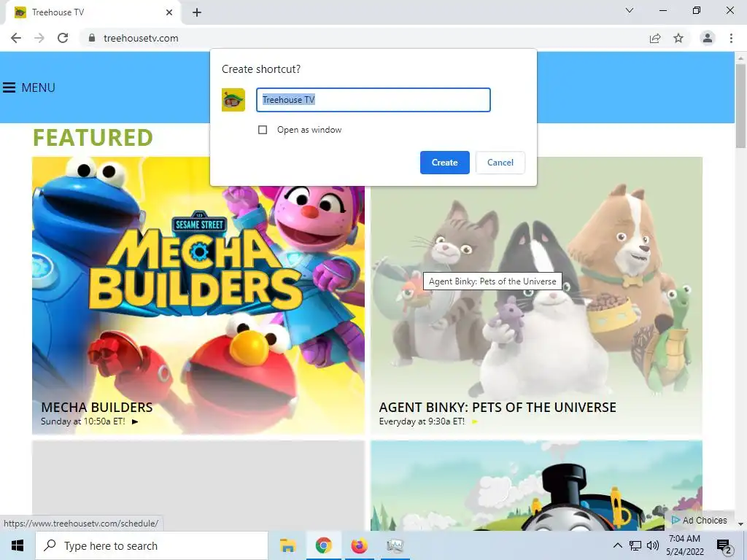Click the shortcut name text field
The height and width of the screenshot is (560, 747).
pos(373,100)
